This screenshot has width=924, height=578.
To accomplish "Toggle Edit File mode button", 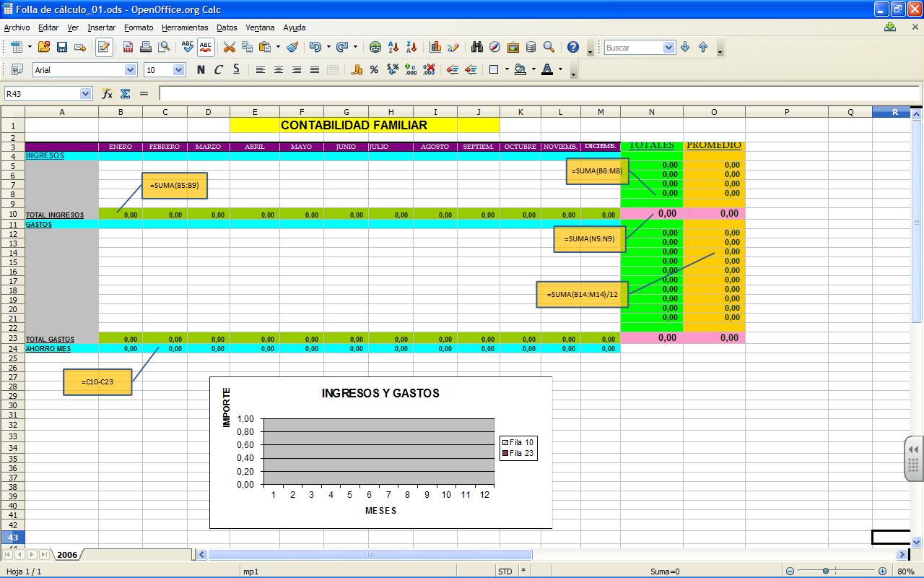I will (x=104, y=48).
